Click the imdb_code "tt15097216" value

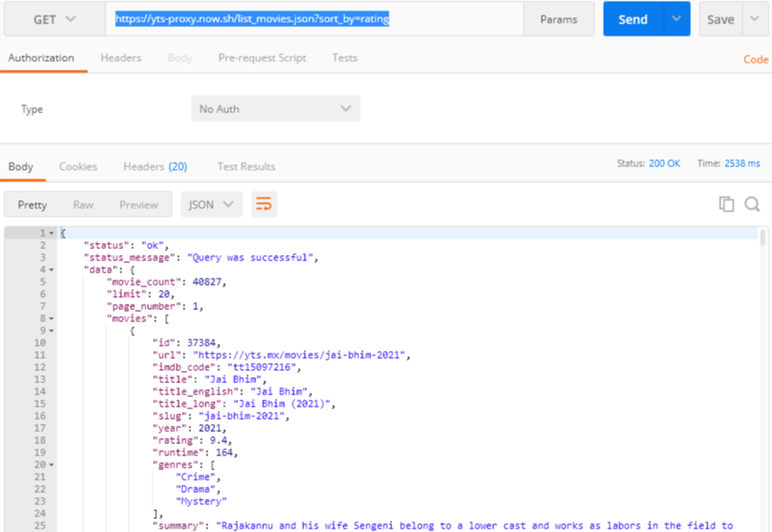click(261, 367)
